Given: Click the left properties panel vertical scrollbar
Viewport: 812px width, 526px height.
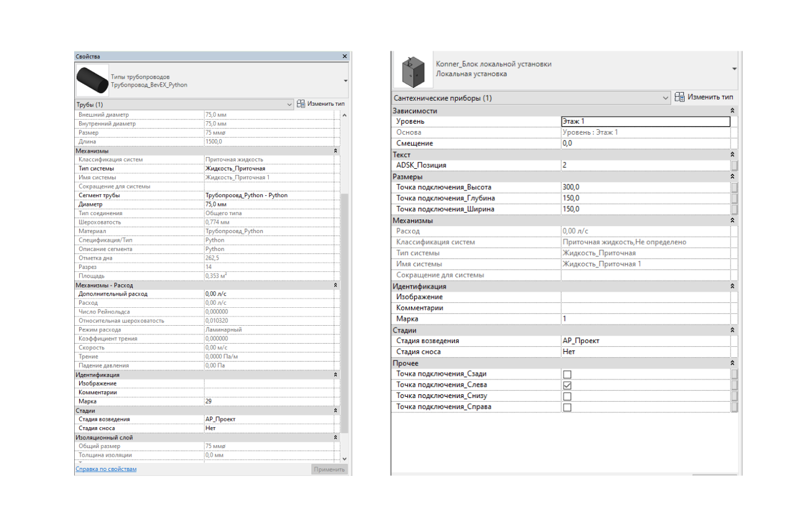Looking at the screenshot, I should [x=345, y=278].
